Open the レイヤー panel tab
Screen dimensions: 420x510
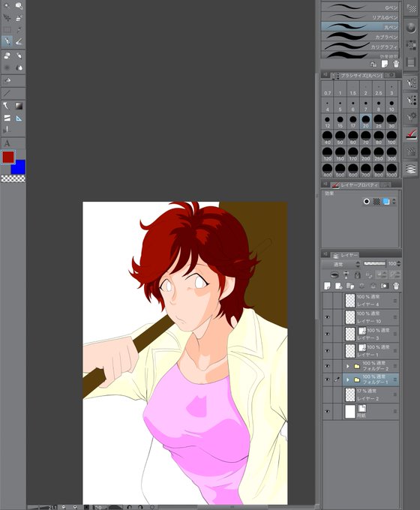click(345, 255)
